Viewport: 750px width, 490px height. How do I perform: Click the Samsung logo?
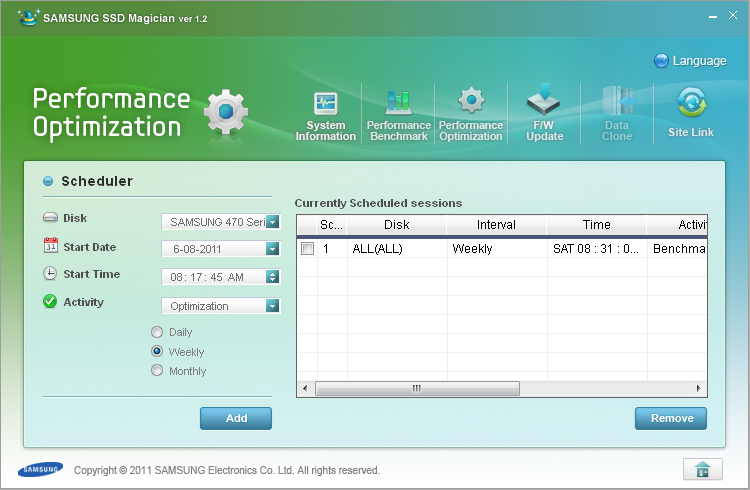click(x=41, y=469)
